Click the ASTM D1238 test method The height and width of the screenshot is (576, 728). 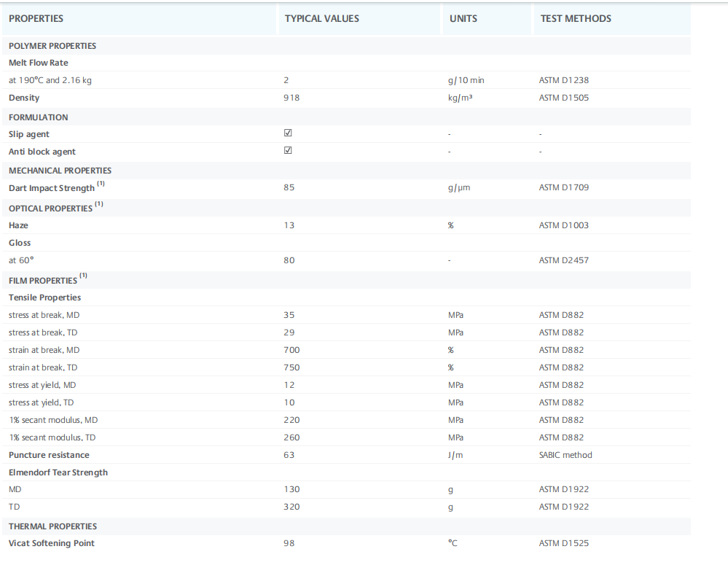tap(563, 80)
